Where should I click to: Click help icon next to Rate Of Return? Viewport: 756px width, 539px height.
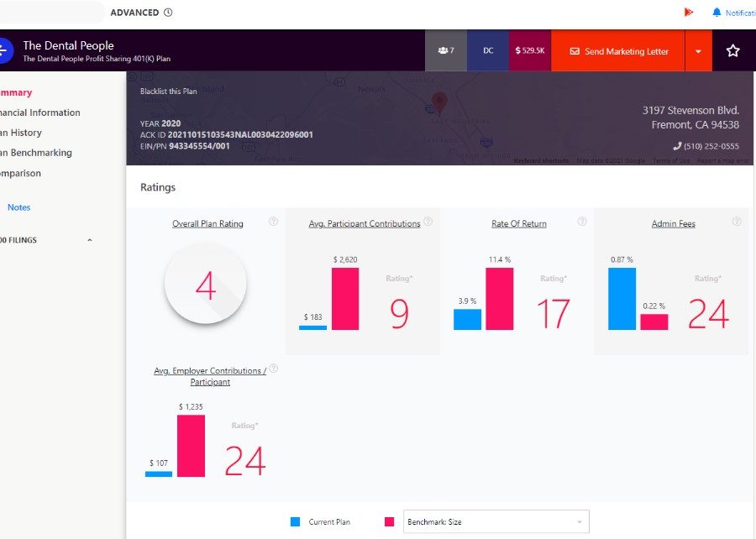582,222
